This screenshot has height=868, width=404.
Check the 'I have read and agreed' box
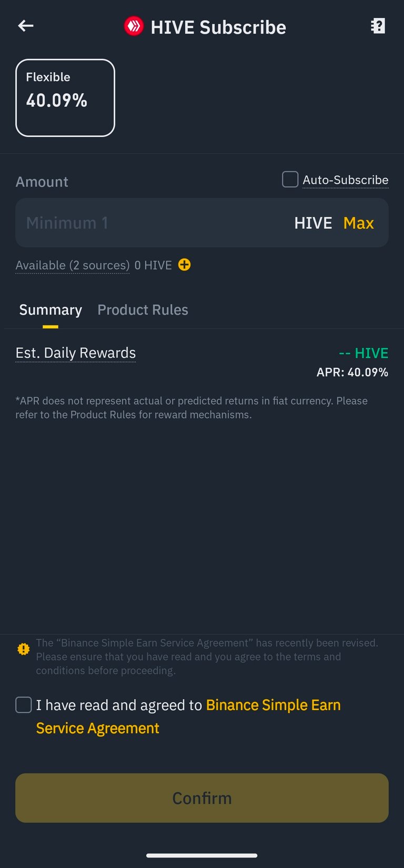click(24, 705)
